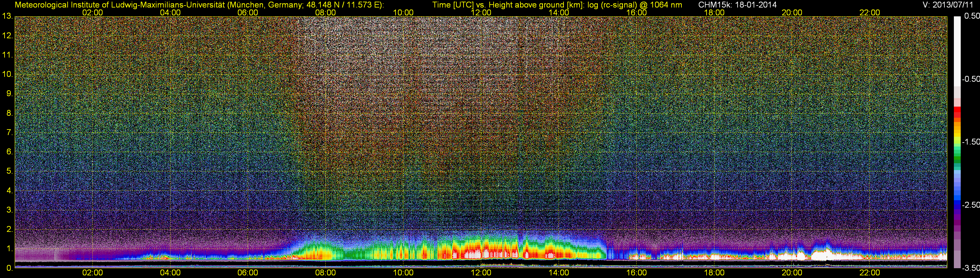The image size is (980, 278).
Task: Click the '-3.50' color scale label
Action: (x=971, y=268)
